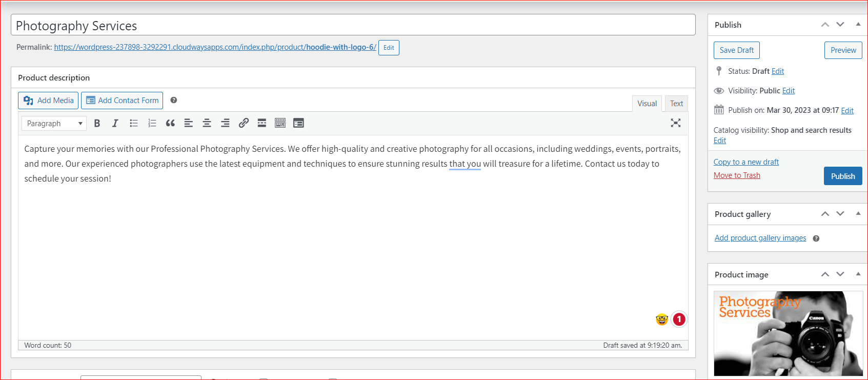Open distraction-free fullscreen editor mode
Screen dimensions: 868x380
tap(676, 123)
